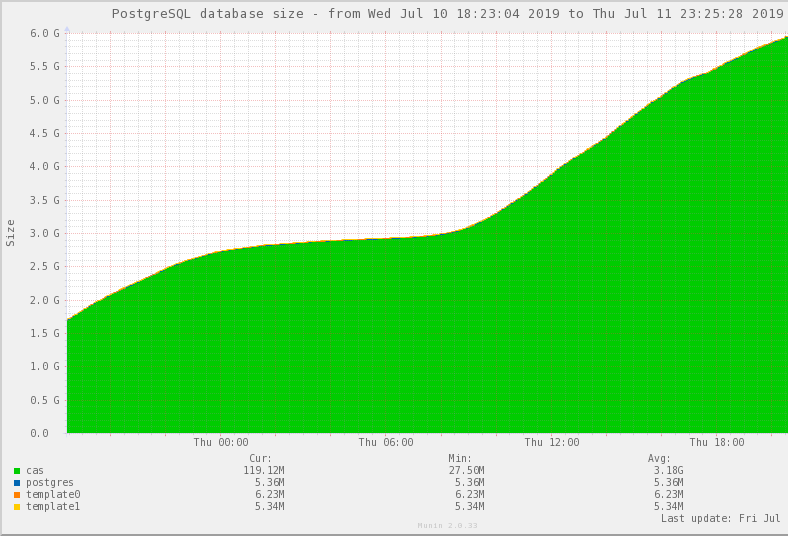Click the Thu 18:00 time axis label
This screenshot has height=536, width=788.
[x=717, y=442]
